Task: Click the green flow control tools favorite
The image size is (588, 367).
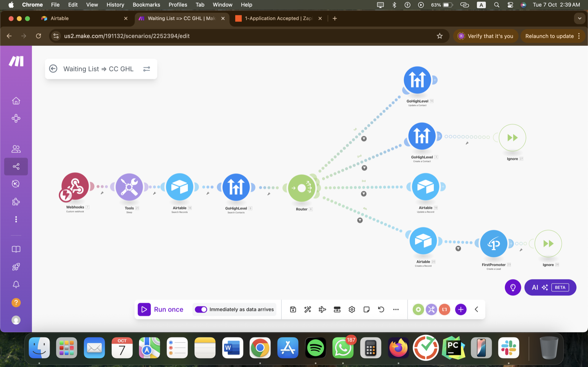Action: (418, 309)
